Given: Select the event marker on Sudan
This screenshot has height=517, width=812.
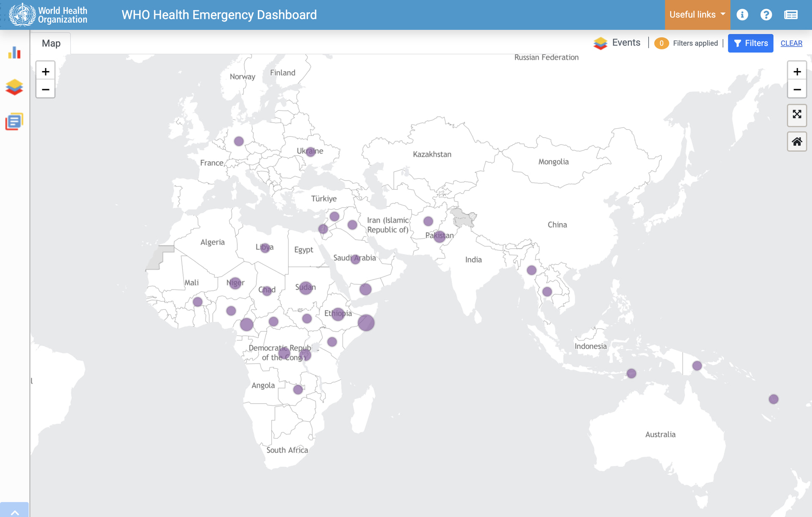Looking at the screenshot, I should [305, 288].
